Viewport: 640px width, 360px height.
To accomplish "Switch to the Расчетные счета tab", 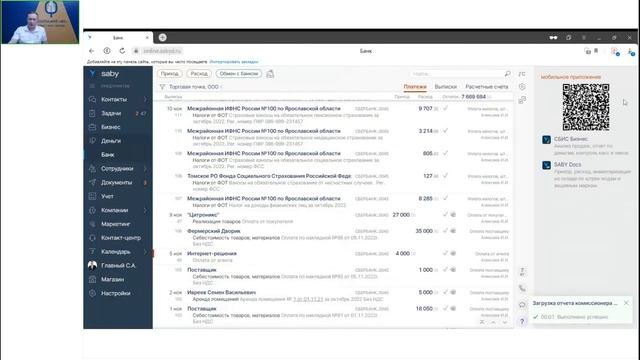I will click(487, 87).
